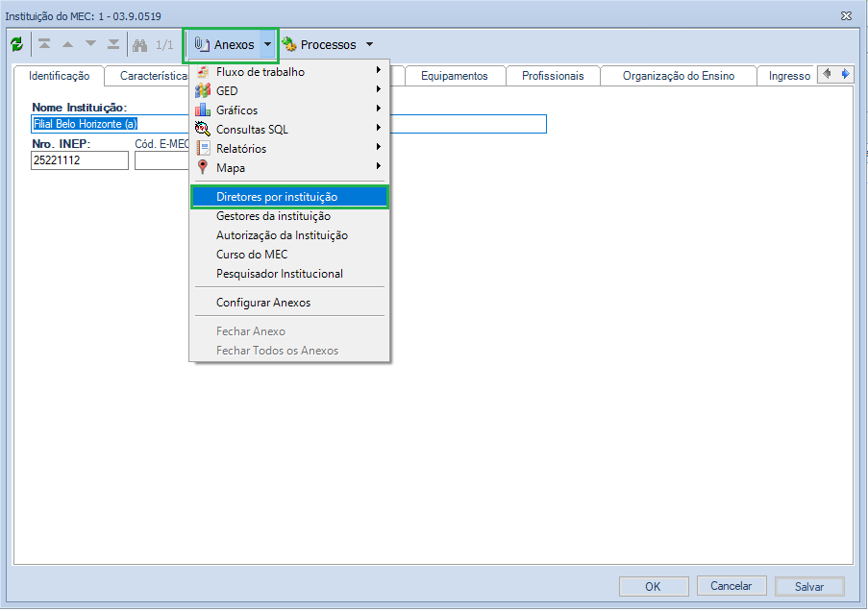The height and width of the screenshot is (611, 868).
Task: Expand Gráficos submenu arrow
Action: [378, 109]
